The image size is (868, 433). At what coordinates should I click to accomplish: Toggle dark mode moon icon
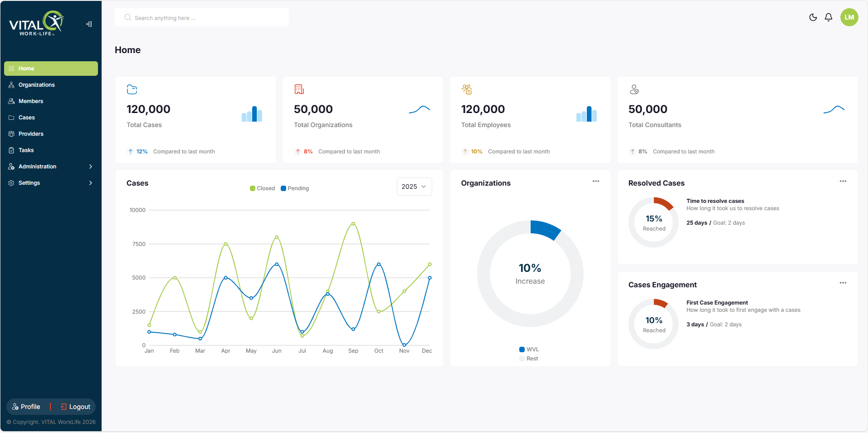pyautogui.click(x=813, y=17)
